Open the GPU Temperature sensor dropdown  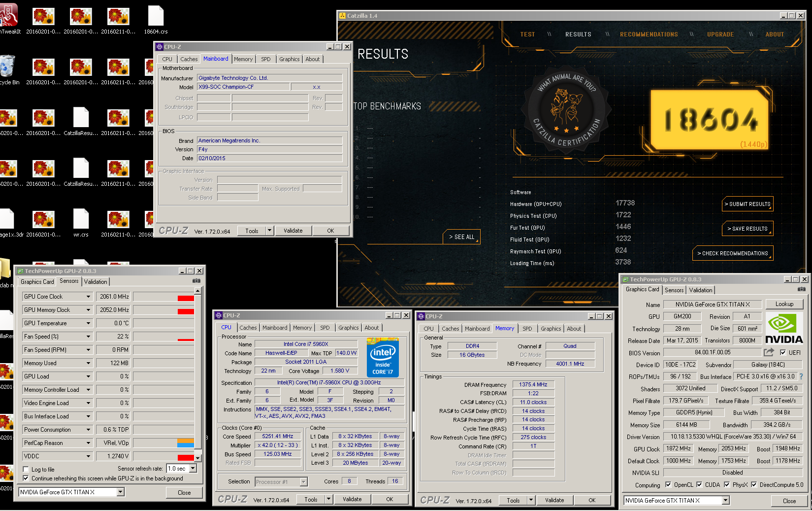[x=89, y=323]
